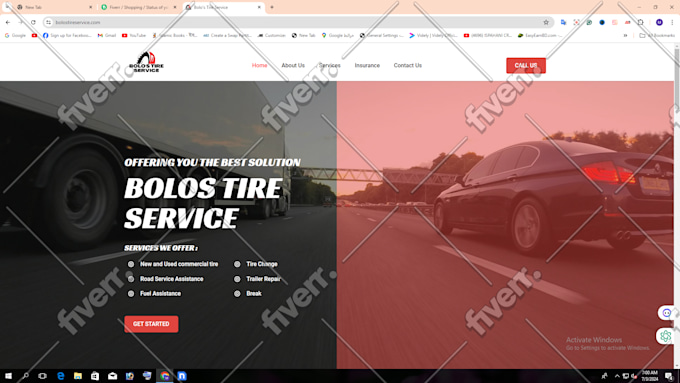This screenshot has height=383, width=680.
Task: Open the General Settings bookmark
Action: pyautogui.click(x=381, y=35)
